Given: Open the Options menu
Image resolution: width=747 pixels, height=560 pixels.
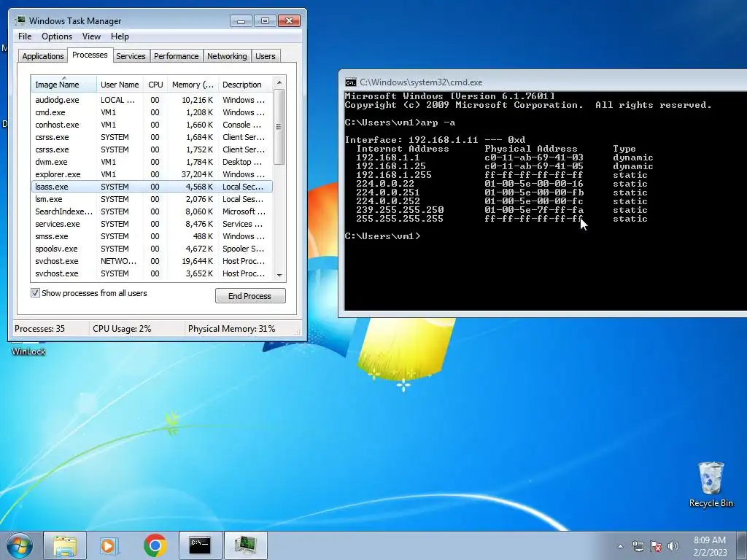Looking at the screenshot, I should pyautogui.click(x=57, y=36).
